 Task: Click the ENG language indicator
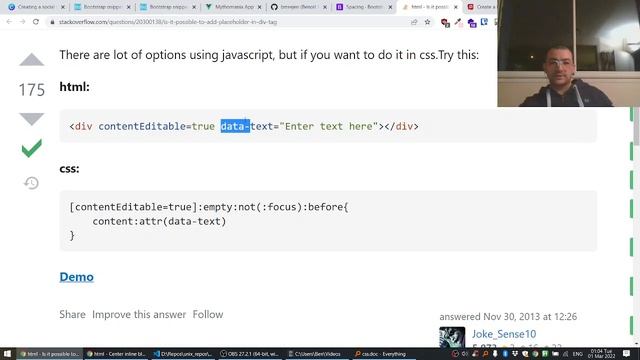[x=577, y=354]
